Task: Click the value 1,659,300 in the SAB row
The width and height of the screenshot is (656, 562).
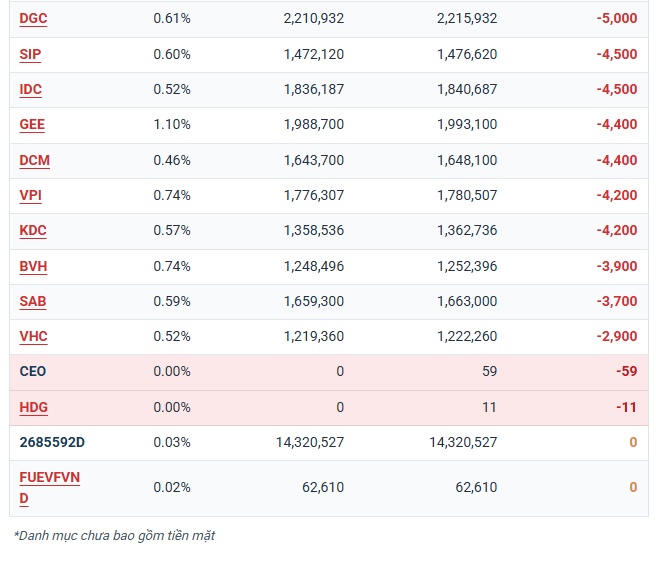Action: (x=314, y=302)
